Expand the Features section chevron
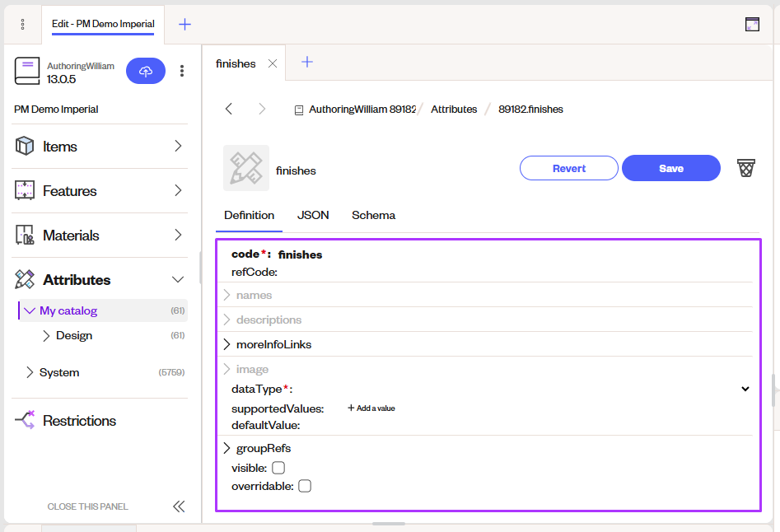The height and width of the screenshot is (532, 780). pyautogui.click(x=178, y=190)
